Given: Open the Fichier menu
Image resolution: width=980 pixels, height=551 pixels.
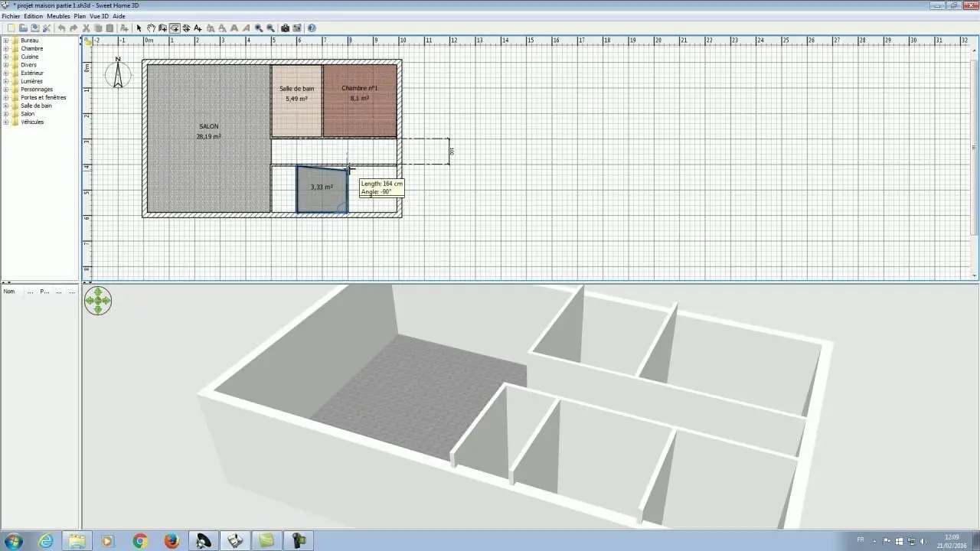Looking at the screenshot, I should (11, 16).
